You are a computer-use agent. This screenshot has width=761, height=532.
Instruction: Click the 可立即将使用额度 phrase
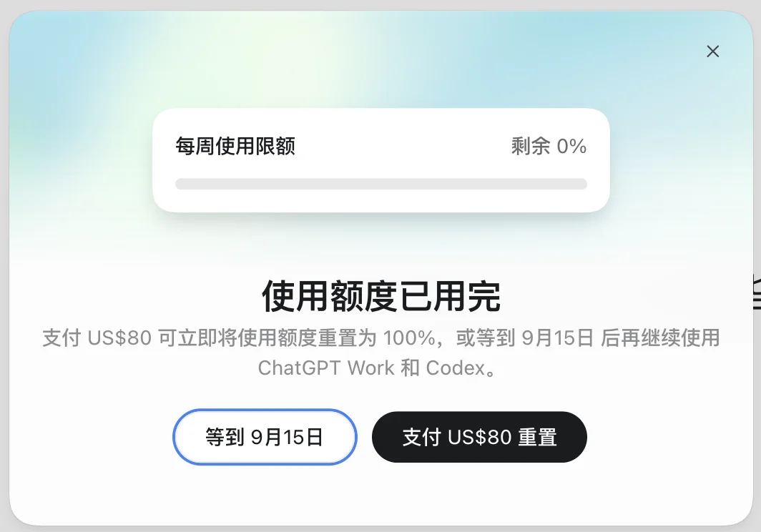[x=237, y=338]
